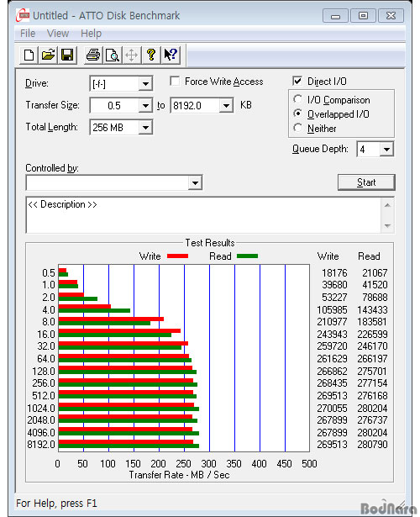The width and height of the screenshot is (420, 517).
Task: Click the New document toolbar icon
Action: [29, 55]
